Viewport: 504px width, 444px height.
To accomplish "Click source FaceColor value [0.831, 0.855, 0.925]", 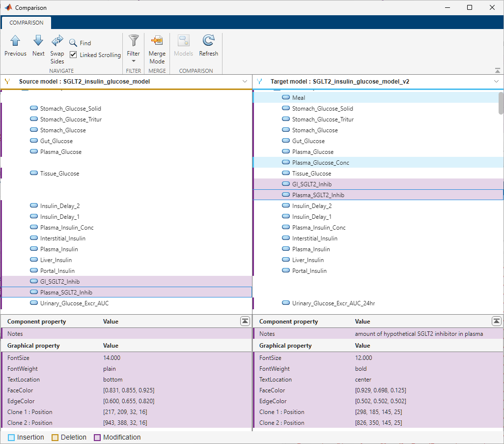I will (129, 390).
